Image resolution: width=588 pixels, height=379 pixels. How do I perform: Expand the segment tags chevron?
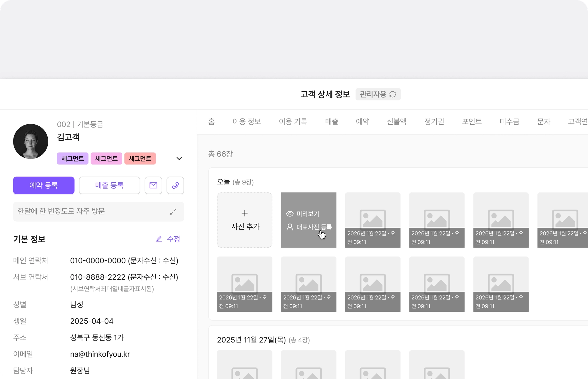(x=179, y=158)
